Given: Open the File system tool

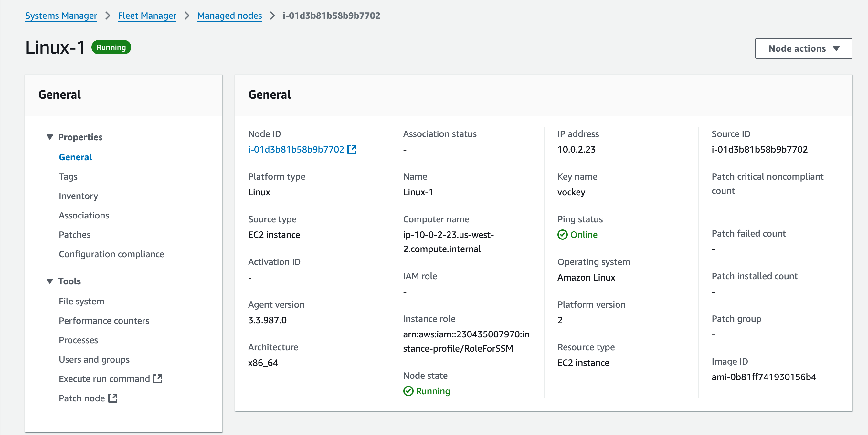Looking at the screenshot, I should [x=81, y=301].
